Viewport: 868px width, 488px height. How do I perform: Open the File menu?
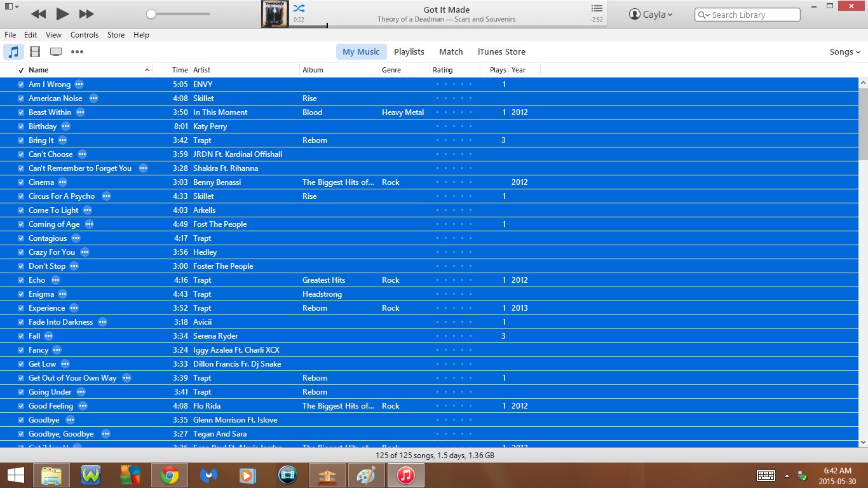click(10, 35)
